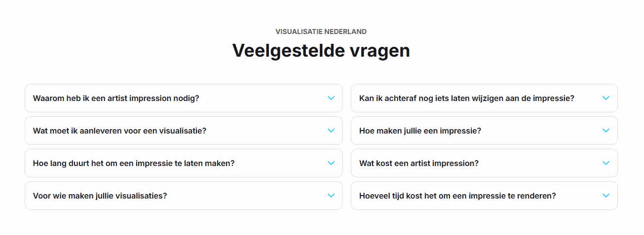Expand 'Voor wie maken jullie visualisaties?' question text

click(x=100, y=196)
